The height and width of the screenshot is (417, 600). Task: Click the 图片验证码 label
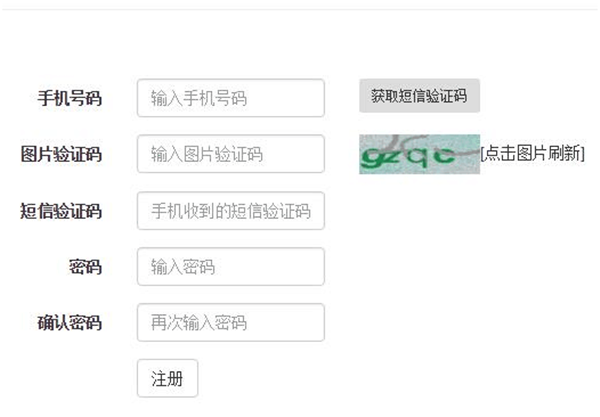pos(61,155)
